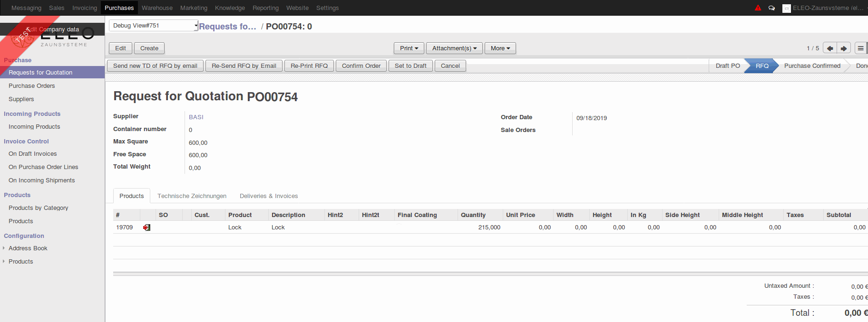
Task: Open the Settings menu
Action: (x=327, y=8)
